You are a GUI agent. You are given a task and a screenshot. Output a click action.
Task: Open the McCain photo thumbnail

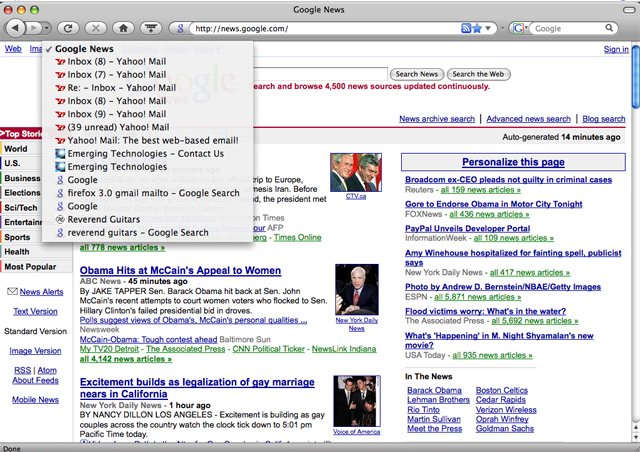(x=357, y=289)
